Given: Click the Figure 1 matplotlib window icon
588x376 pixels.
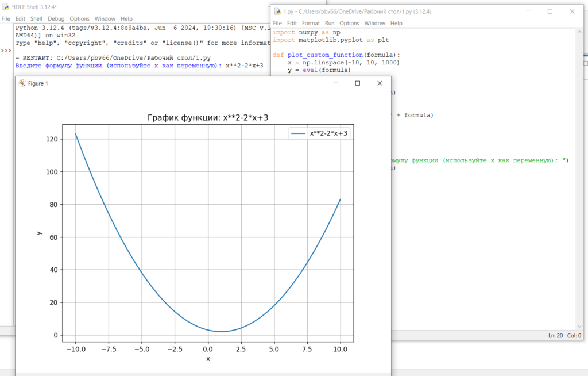Looking at the screenshot, I should pos(22,83).
